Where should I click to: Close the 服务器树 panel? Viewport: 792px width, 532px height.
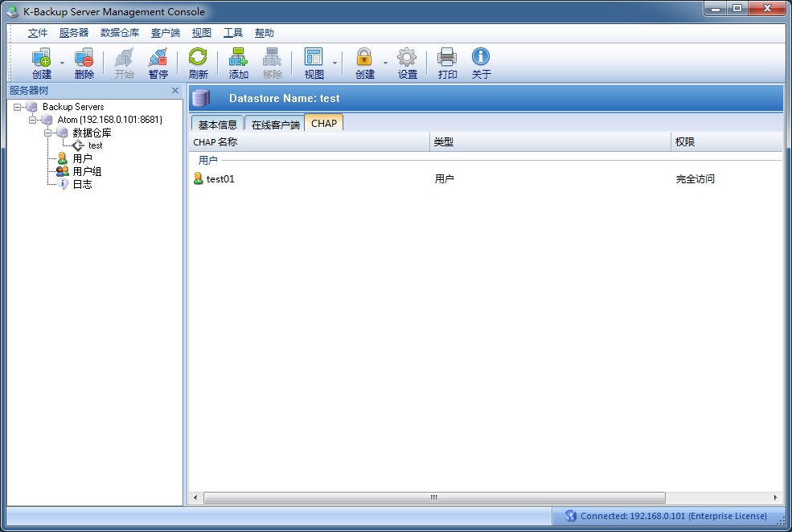pyautogui.click(x=175, y=90)
